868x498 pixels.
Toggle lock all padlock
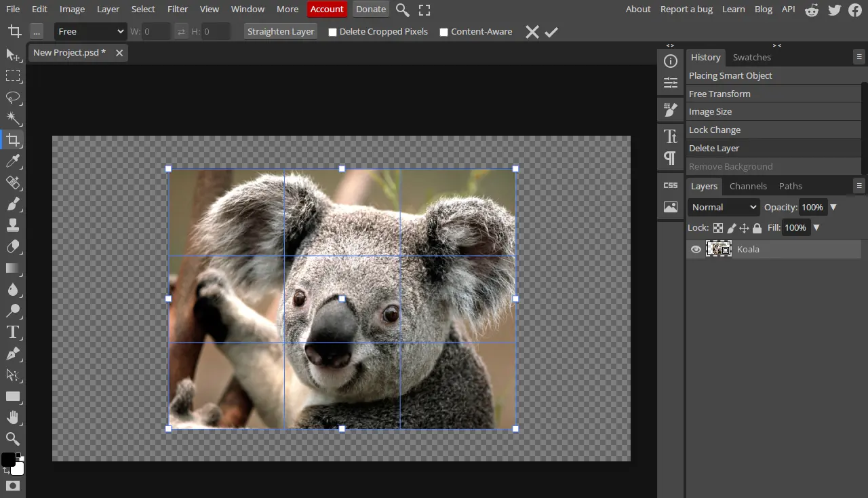757,228
